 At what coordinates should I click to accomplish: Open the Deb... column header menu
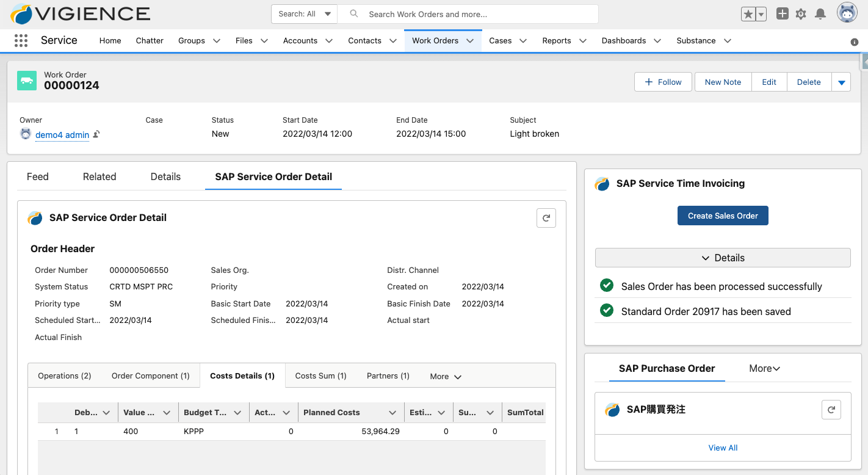click(x=106, y=413)
